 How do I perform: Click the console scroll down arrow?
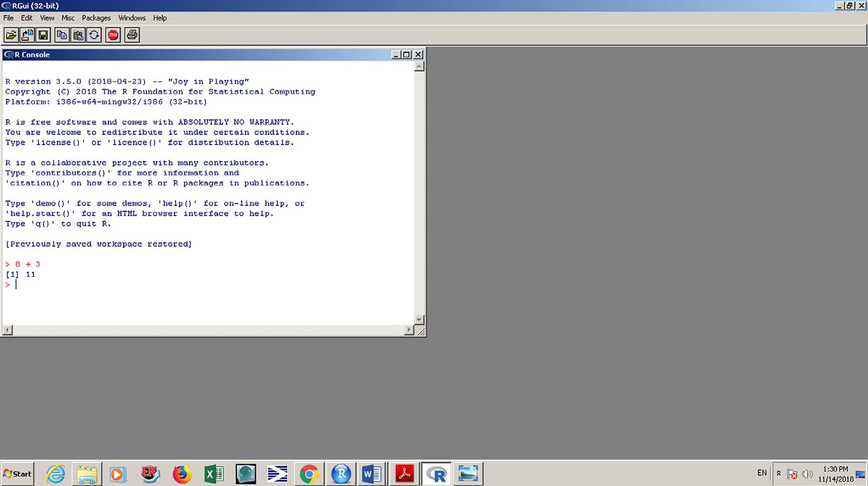coord(419,319)
